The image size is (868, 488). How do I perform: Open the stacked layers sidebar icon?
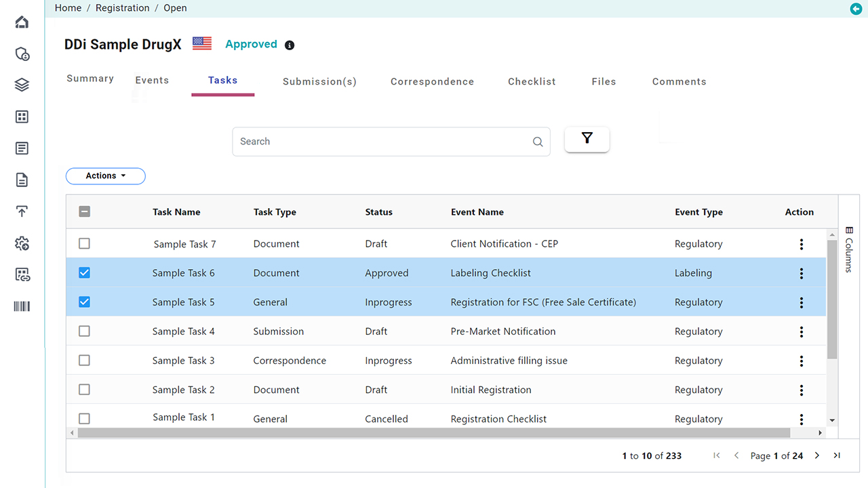pyautogui.click(x=22, y=85)
